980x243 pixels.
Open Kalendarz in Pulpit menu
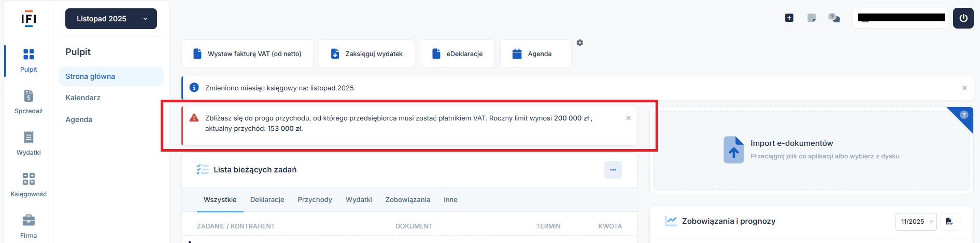coord(83,98)
